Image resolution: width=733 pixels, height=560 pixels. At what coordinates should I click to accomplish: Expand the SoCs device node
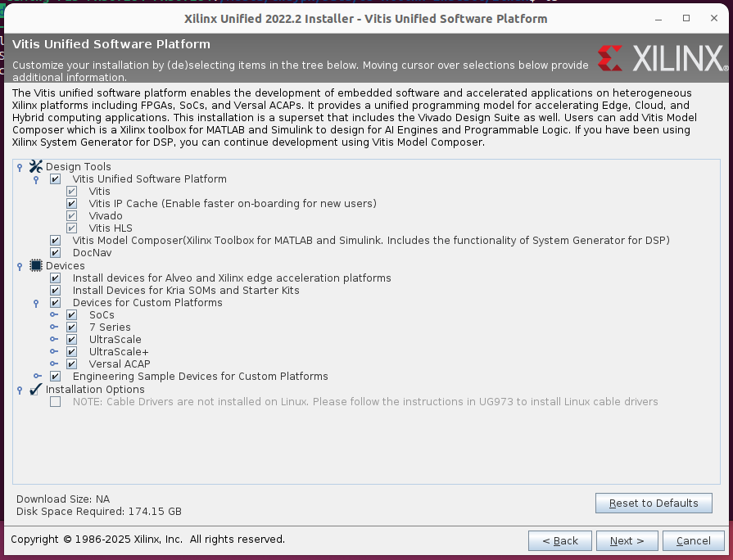tap(54, 314)
